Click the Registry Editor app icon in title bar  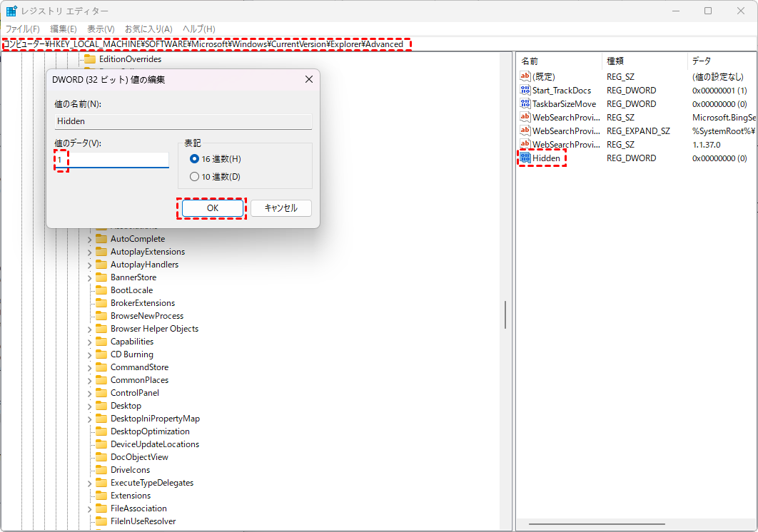[x=12, y=11]
